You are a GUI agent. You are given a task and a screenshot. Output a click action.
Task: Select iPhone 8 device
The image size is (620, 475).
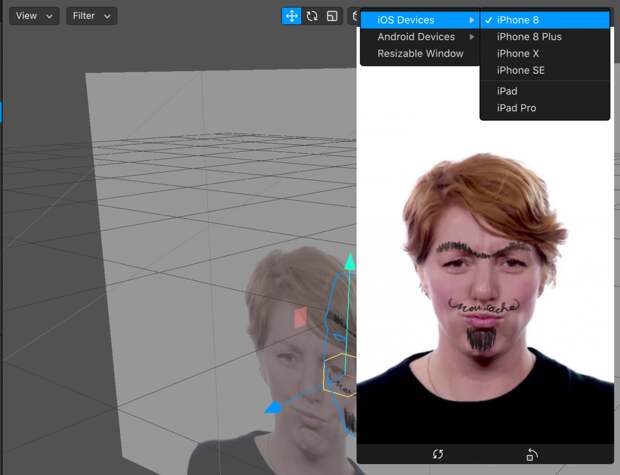(545, 20)
